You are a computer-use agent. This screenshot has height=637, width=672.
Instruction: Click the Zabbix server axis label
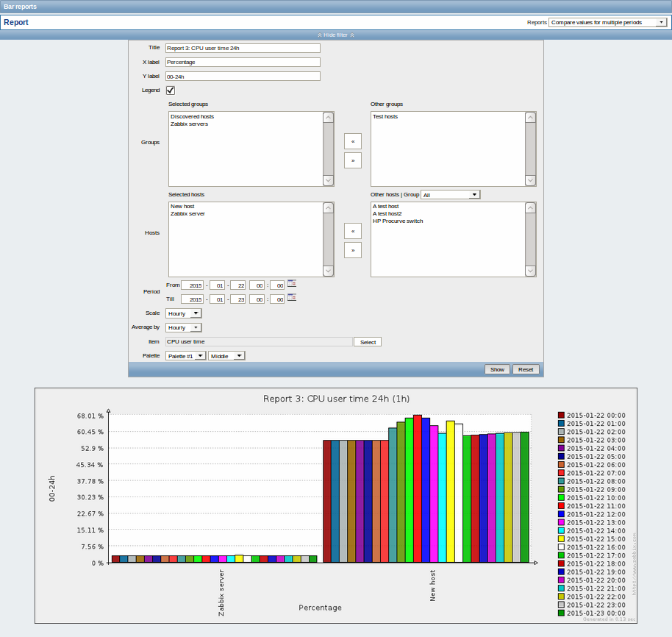pyautogui.click(x=221, y=593)
